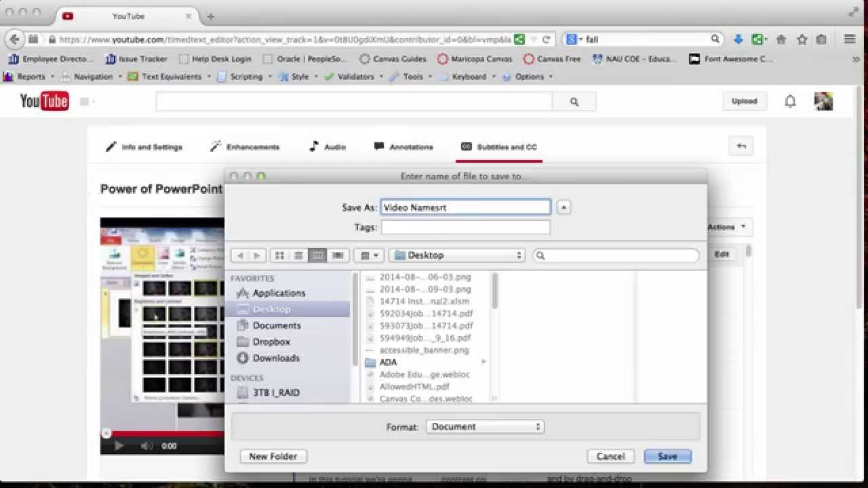Create a New Folder
Image resolution: width=868 pixels, height=488 pixels.
tap(273, 456)
